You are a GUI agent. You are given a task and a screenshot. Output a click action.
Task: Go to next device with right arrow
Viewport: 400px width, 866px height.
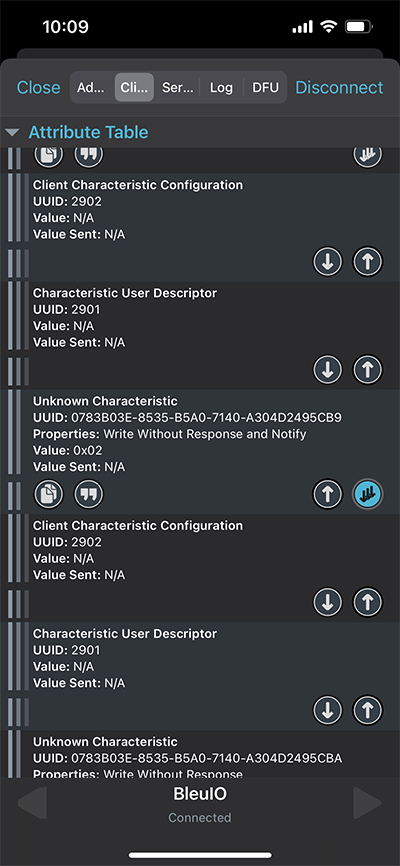coord(367,803)
